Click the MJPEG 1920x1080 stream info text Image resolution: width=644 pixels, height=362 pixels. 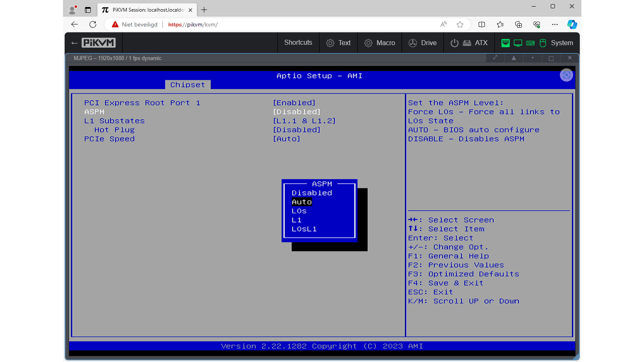point(118,58)
